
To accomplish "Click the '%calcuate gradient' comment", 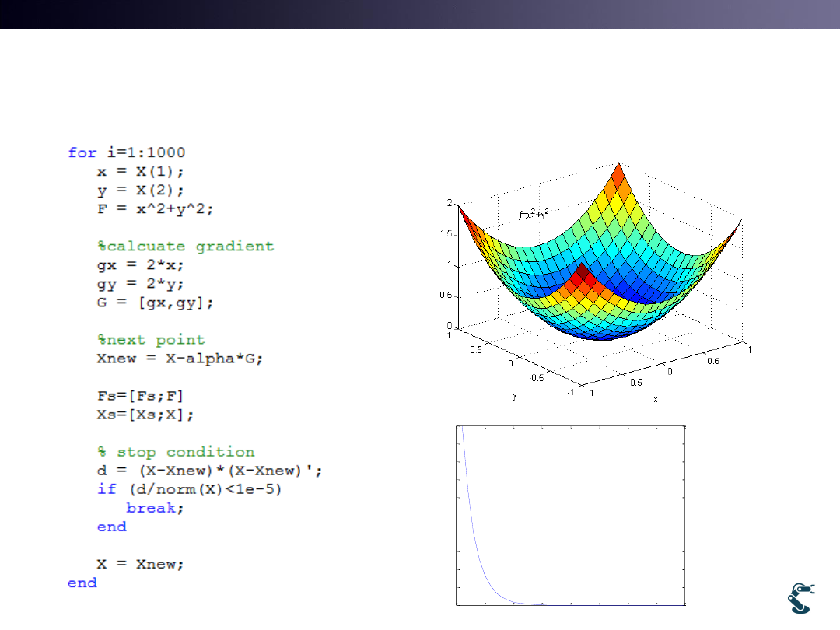I will pos(185,247).
